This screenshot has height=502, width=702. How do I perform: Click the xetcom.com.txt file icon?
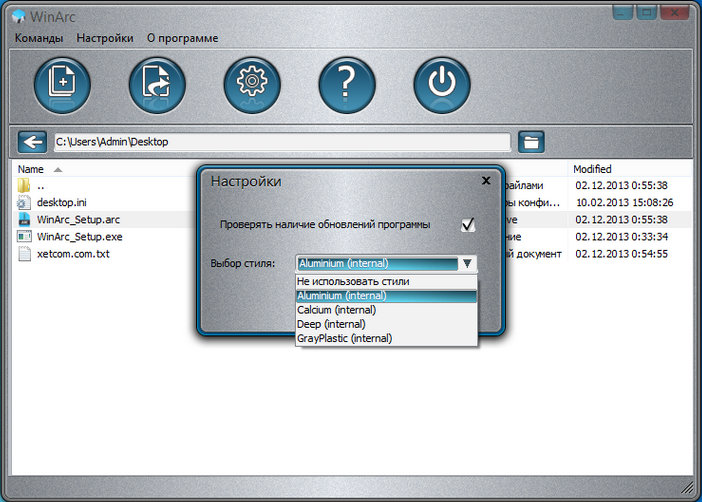coord(24,254)
